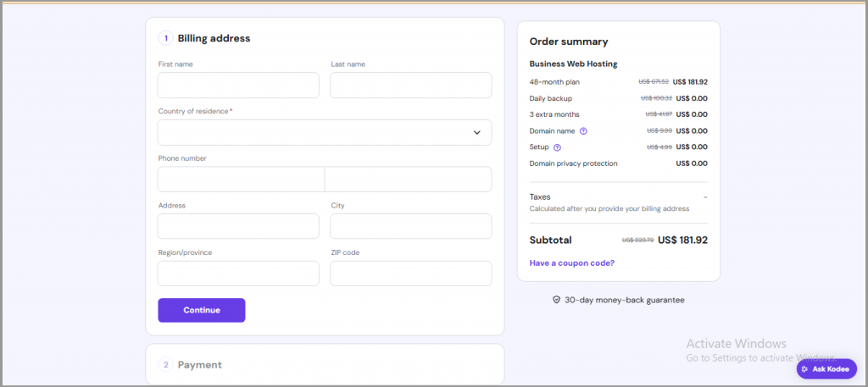
Task: Click the First name input field
Action: tap(238, 86)
